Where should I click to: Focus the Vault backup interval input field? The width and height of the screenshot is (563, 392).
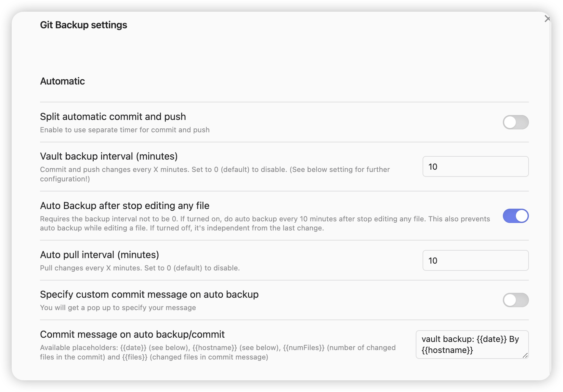(x=476, y=166)
